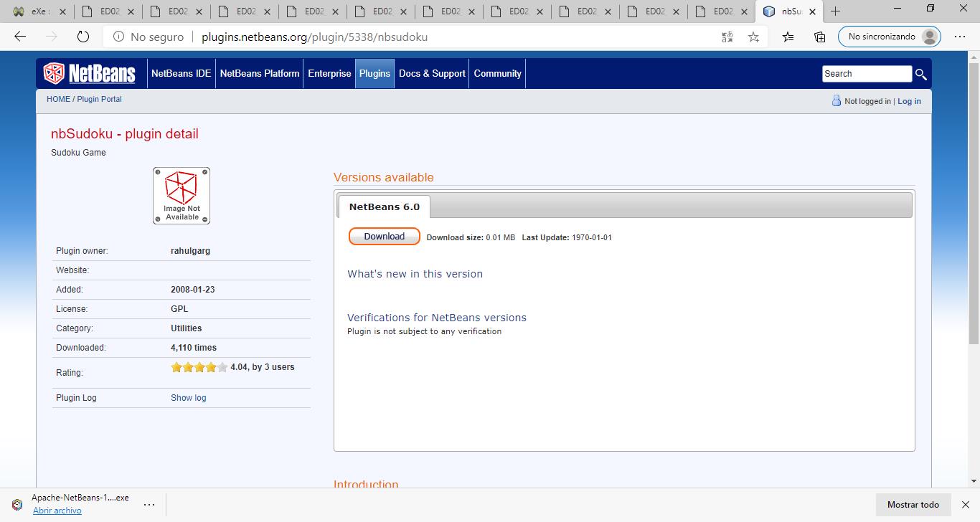980x522 pixels.
Task: Click the NetBeans logo
Action: pyautogui.click(x=89, y=73)
